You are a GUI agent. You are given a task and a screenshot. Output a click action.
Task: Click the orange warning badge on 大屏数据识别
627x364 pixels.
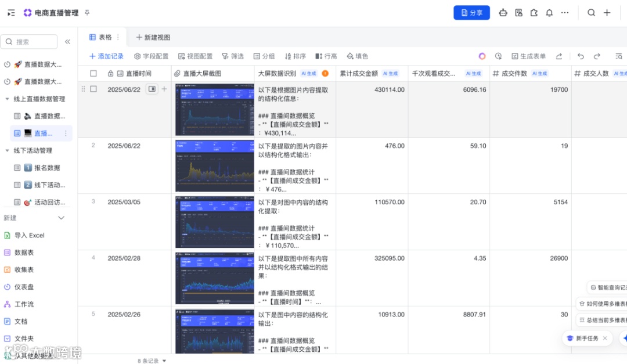(325, 74)
